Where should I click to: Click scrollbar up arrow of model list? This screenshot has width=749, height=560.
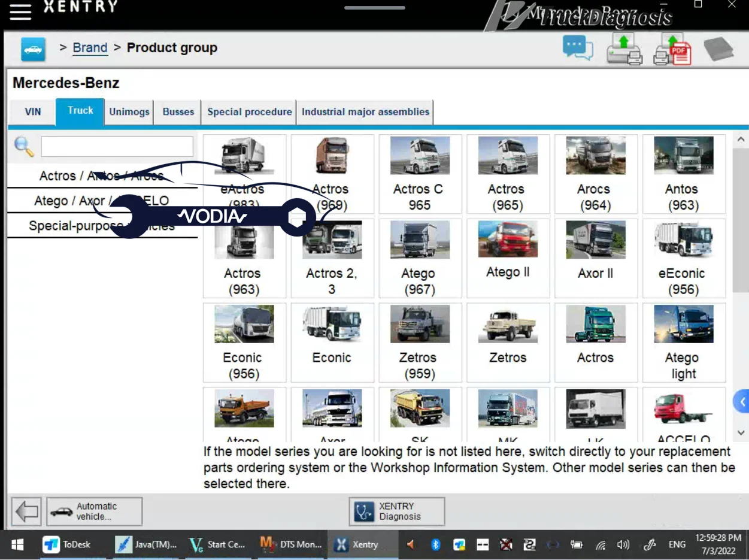tap(741, 140)
